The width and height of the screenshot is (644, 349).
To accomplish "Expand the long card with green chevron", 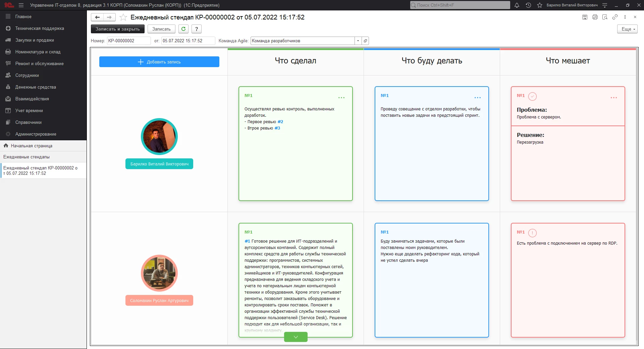I will (x=296, y=337).
